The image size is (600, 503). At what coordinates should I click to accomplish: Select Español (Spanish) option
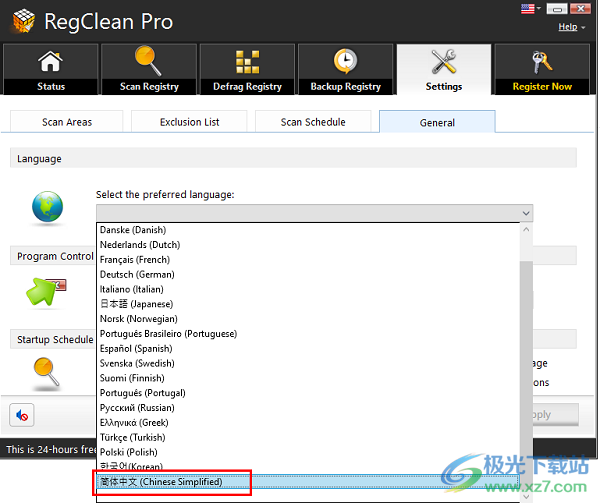click(x=308, y=348)
